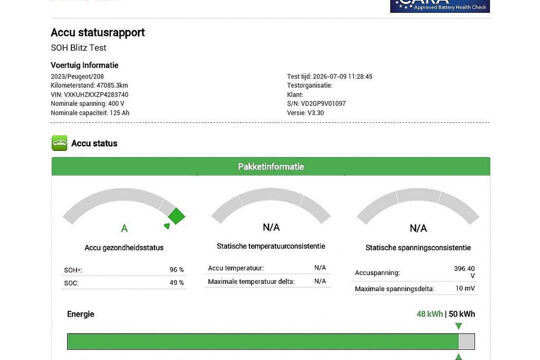Click the voltage consistency N/A gauge
540x360 pixels.
pos(418,210)
